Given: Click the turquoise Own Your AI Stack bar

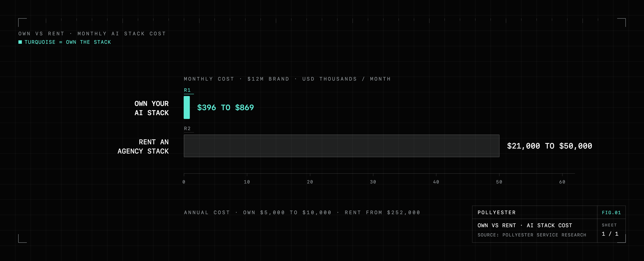Looking at the screenshot, I should tap(187, 107).
